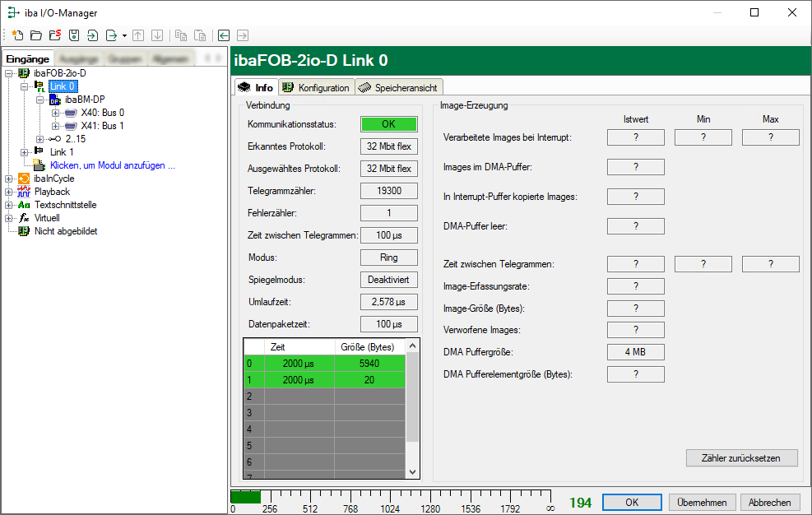Viewport: 812px width, 515px height.
Task: Click the save (floppy disk) toolbar icon
Action: 74,35
